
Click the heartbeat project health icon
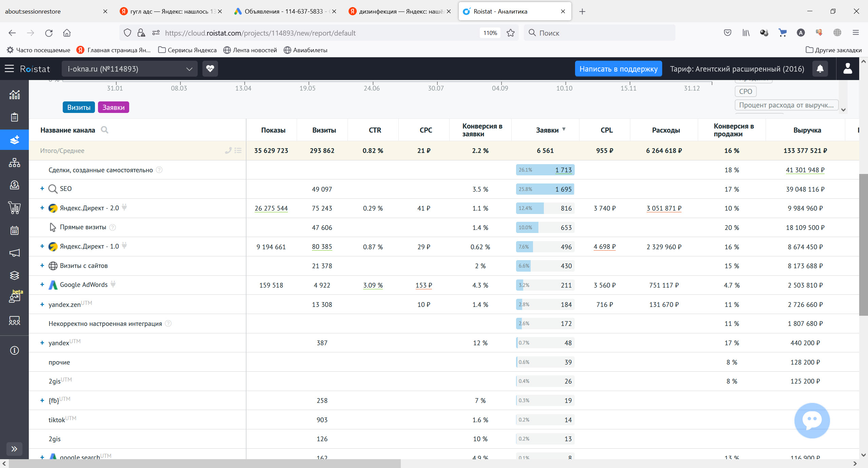point(210,69)
